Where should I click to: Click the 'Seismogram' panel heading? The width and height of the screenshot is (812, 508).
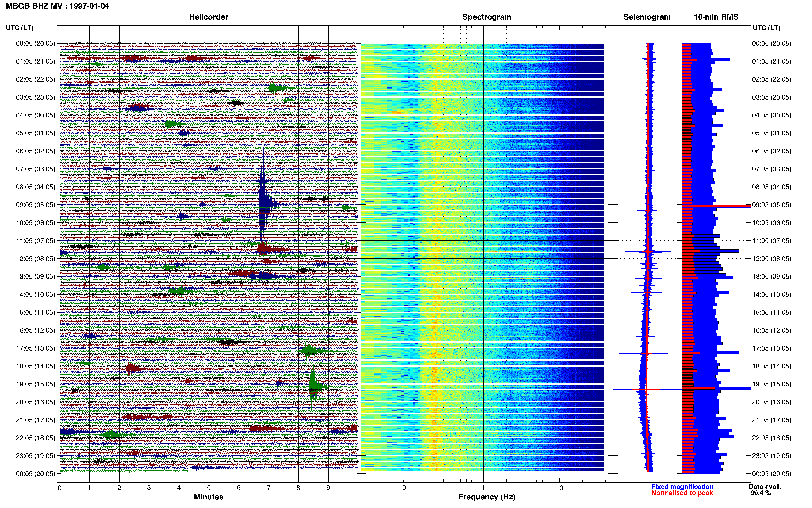click(x=647, y=17)
